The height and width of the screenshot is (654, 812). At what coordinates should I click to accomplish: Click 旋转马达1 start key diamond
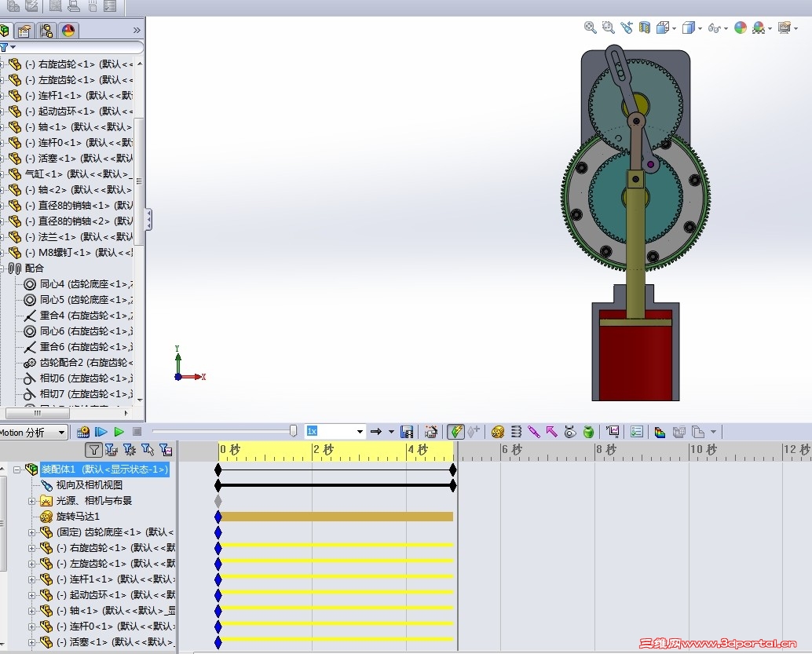tap(218, 517)
